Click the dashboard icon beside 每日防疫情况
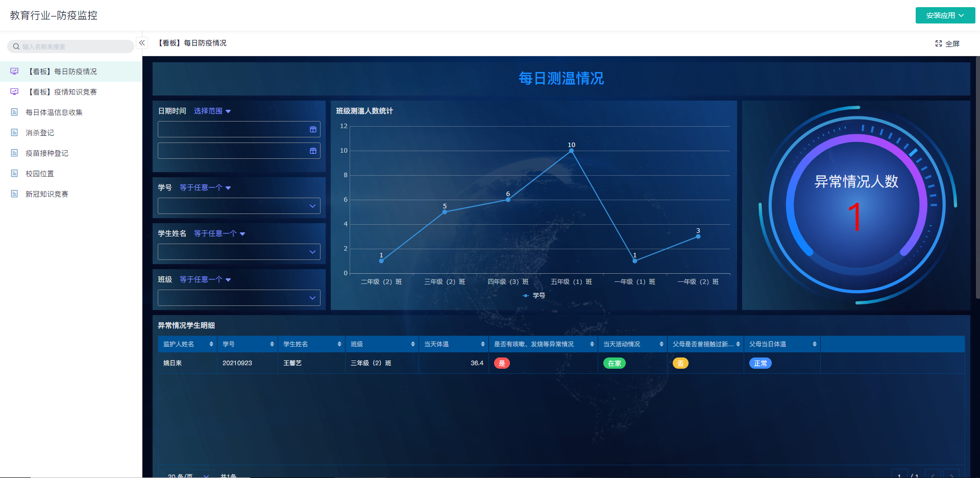980x478 pixels. 14,71
